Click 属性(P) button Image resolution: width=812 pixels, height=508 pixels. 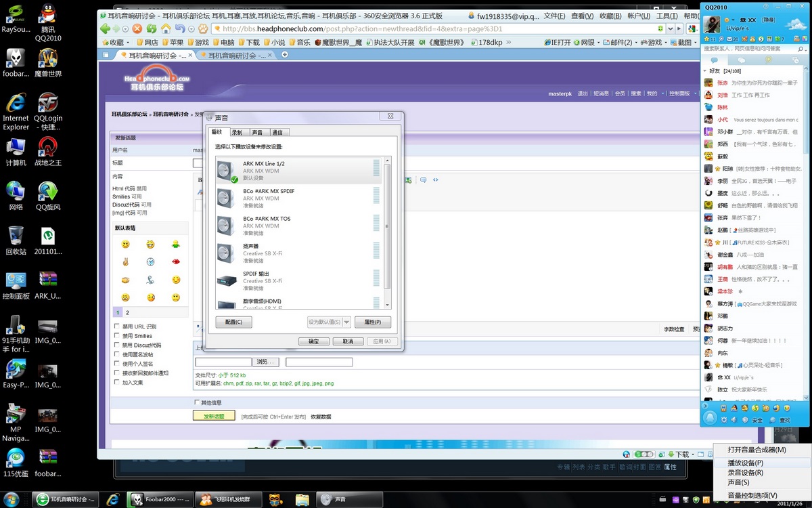pyautogui.click(x=373, y=322)
